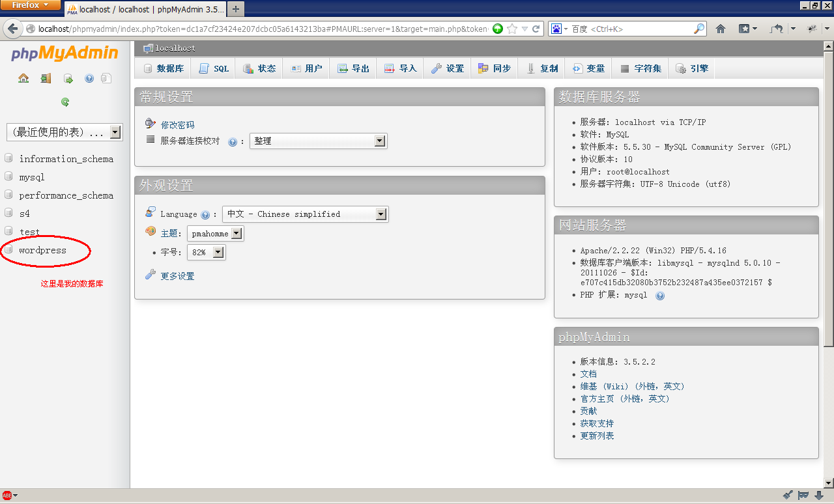Click green go arrow in address bar

pyautogui.click(x=498, y=29)
